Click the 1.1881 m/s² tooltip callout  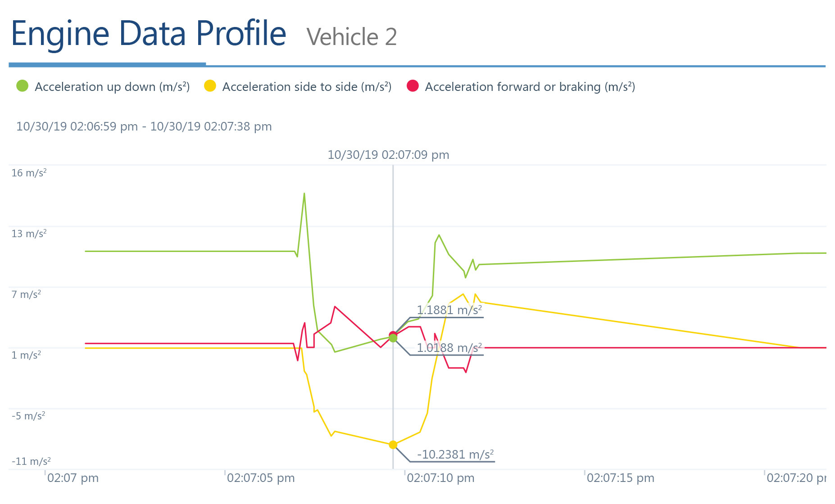point(449,310)
